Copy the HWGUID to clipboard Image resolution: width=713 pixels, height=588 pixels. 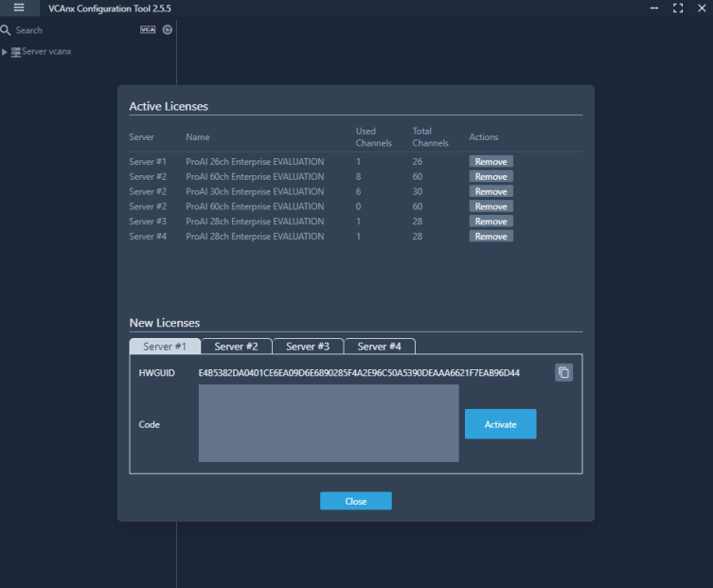[x=563, y=372]
